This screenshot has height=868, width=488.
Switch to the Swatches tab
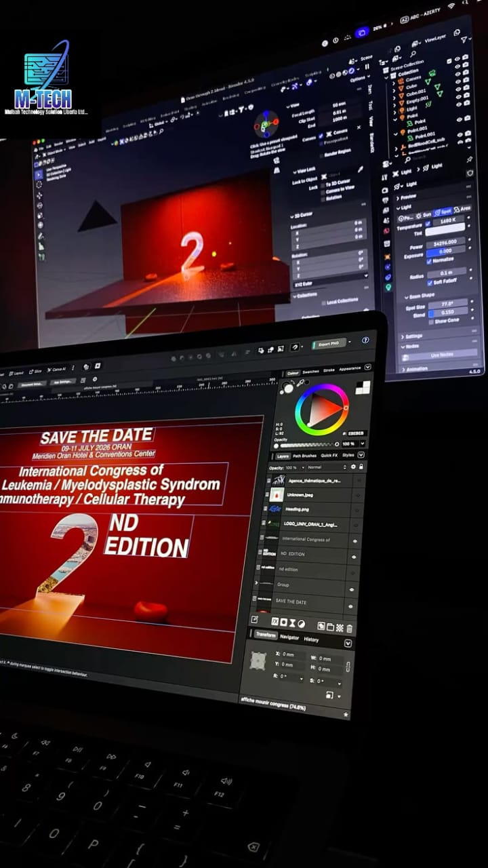coord(311,372)
